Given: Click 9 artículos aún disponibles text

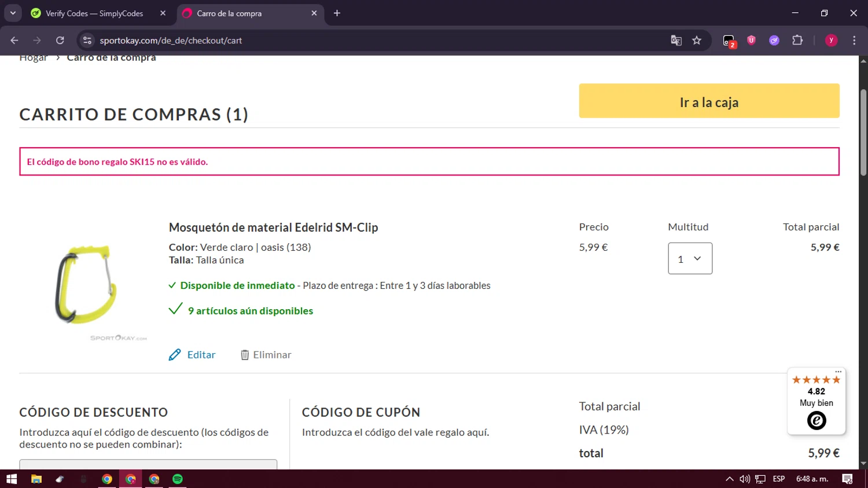Looking at the screenshot, I should click(250, 311).
